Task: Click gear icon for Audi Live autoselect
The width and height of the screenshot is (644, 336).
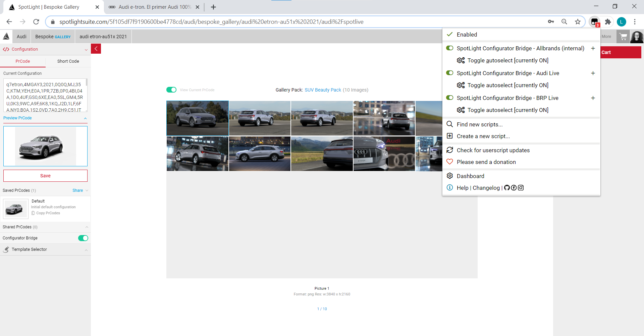Action: pyautogui.click(x=461, y=85)
